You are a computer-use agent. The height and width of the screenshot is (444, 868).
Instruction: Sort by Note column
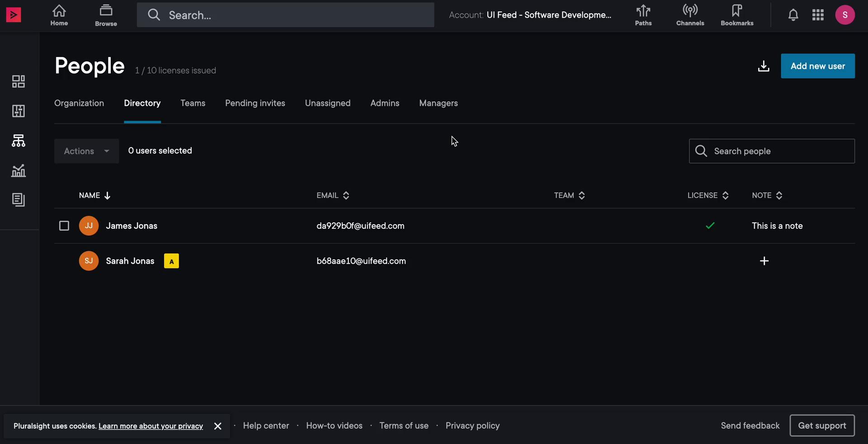click(767, 195)
